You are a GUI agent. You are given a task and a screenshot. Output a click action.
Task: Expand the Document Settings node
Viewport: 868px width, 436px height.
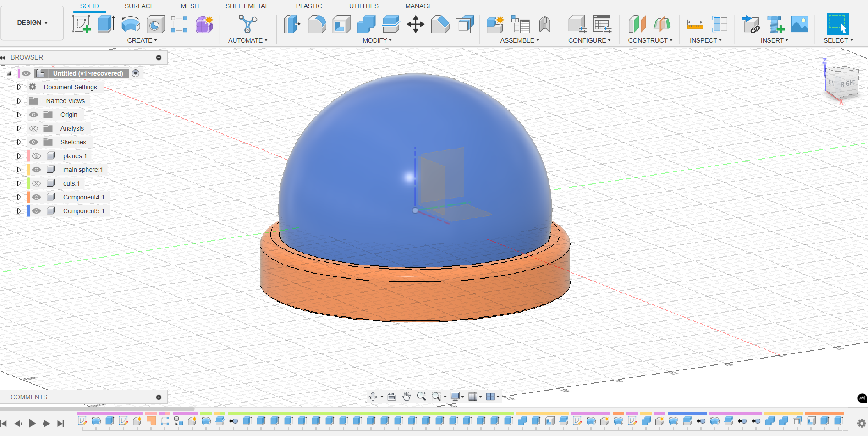pos(19,87)
